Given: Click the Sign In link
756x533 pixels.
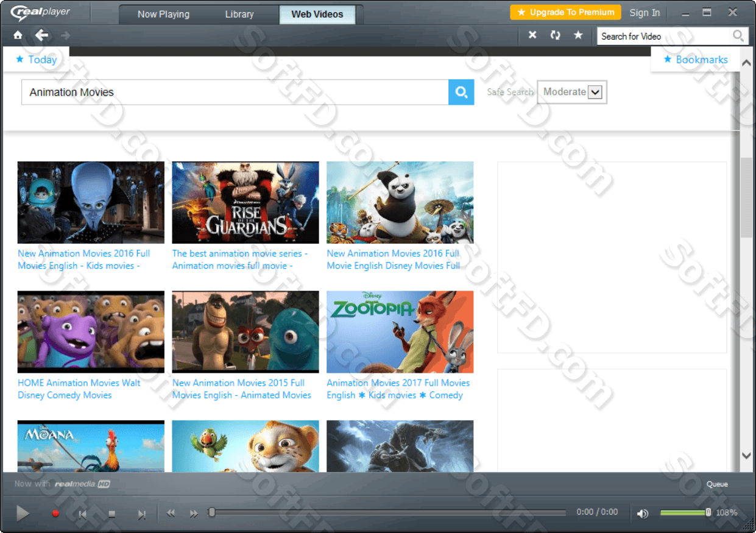Looking at the screenshot, I should 645,12.
